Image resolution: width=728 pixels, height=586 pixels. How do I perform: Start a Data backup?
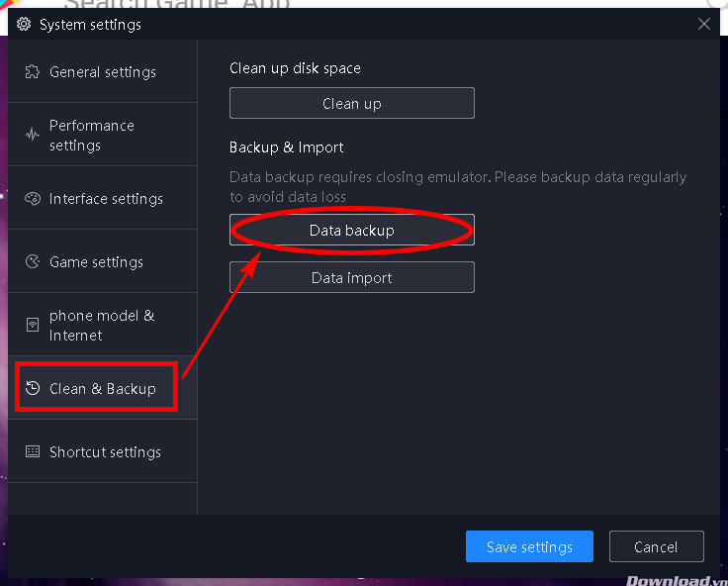(x=352, y=231)
